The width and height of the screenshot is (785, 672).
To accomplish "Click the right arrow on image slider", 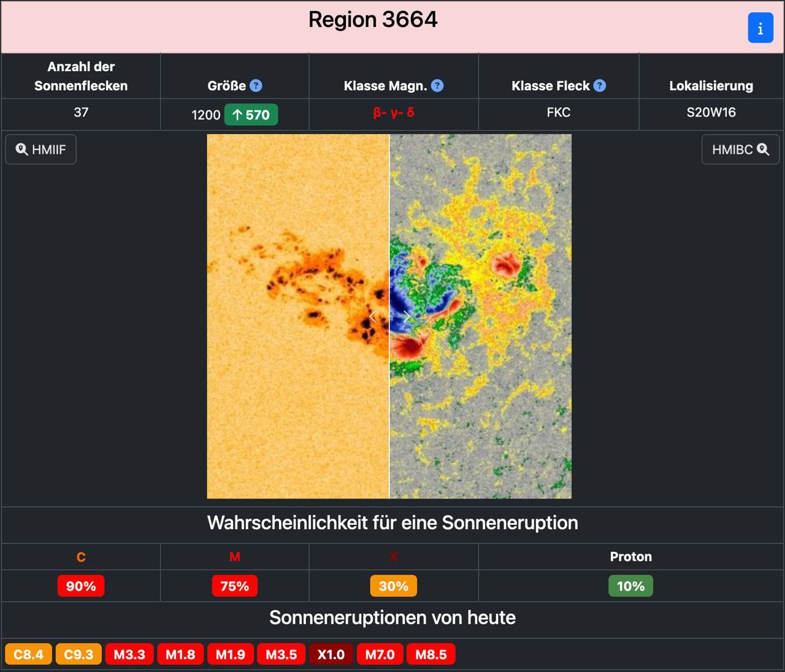I will [407, 316].
